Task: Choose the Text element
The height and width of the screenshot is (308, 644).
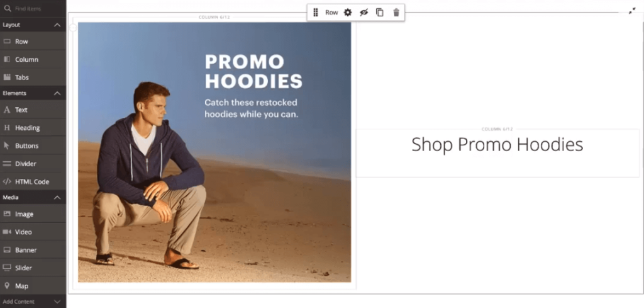Action: coord(33,110)
